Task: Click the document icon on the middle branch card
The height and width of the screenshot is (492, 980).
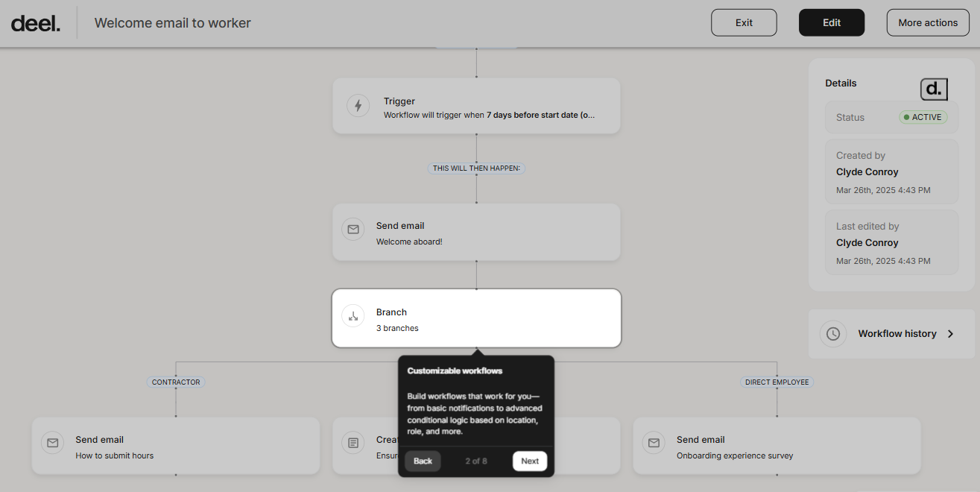Action: [353, 443]
